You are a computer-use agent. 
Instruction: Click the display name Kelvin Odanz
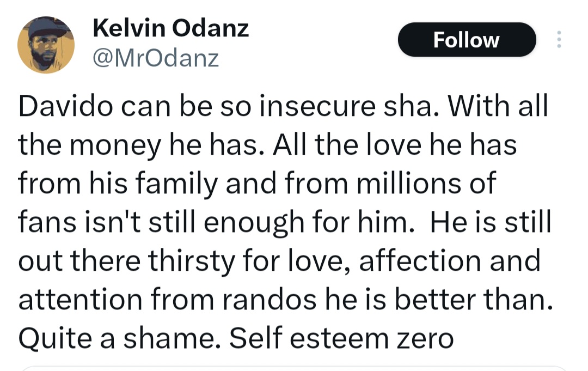click(170, 27)
